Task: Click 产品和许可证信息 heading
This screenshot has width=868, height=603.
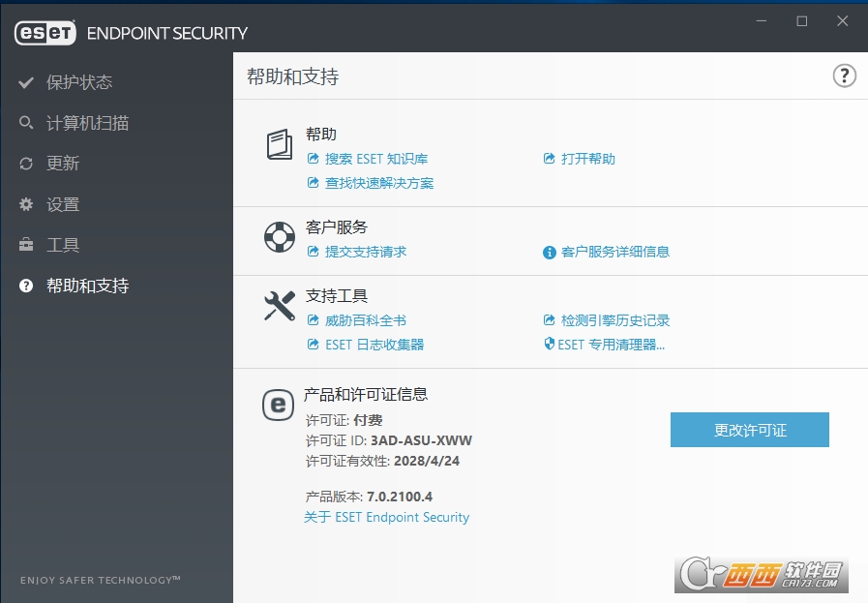Action: pyautogui.click(x=366, y=394)
